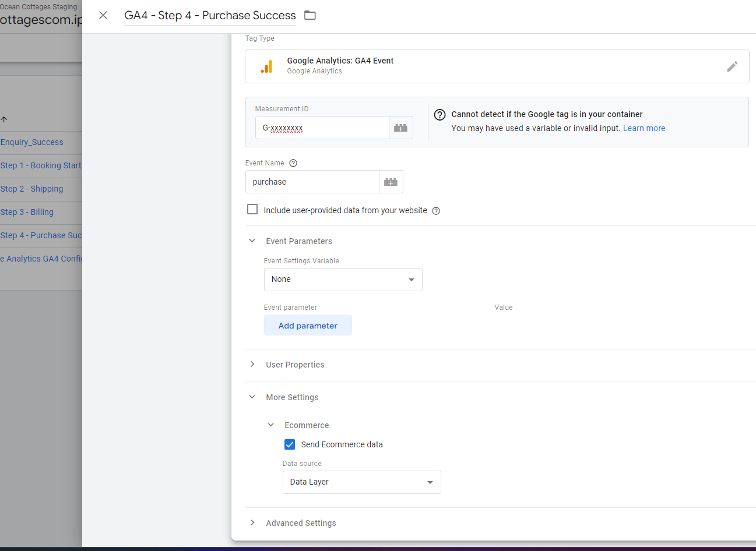Open Data source Data Layer dropdown
The width and height of the screenshot is (756, 551).
[x=361, y=482]
